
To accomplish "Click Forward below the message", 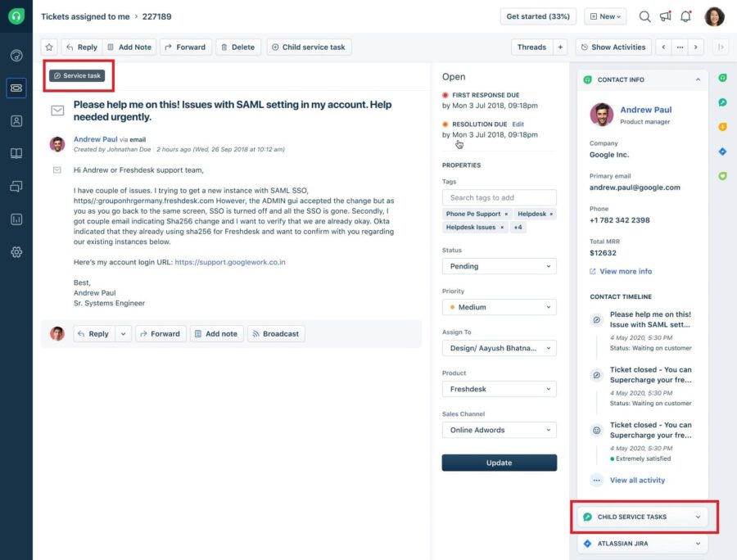I will click(x=161, y=333).
